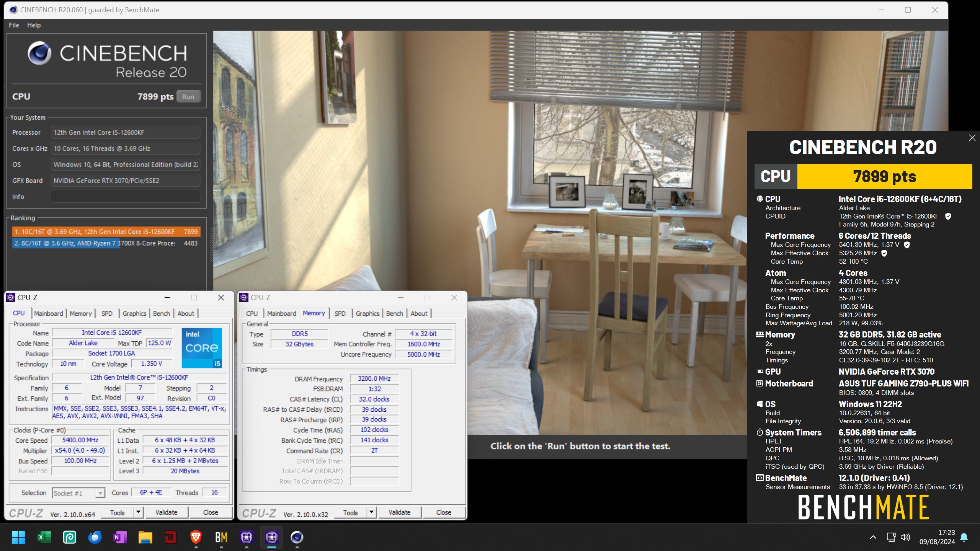This screenshot has width=980, height=551.
Task: Click Validate in right CPU-Z window
Action: [400, 512]
